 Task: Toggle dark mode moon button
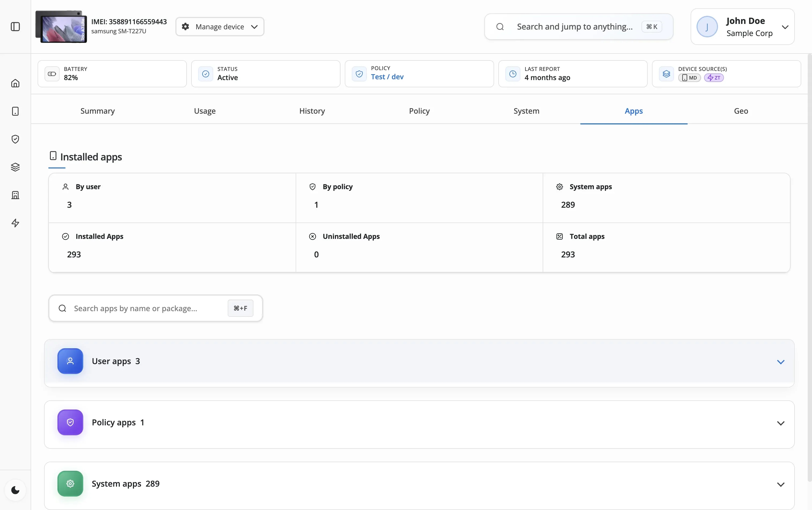point(15,490)
